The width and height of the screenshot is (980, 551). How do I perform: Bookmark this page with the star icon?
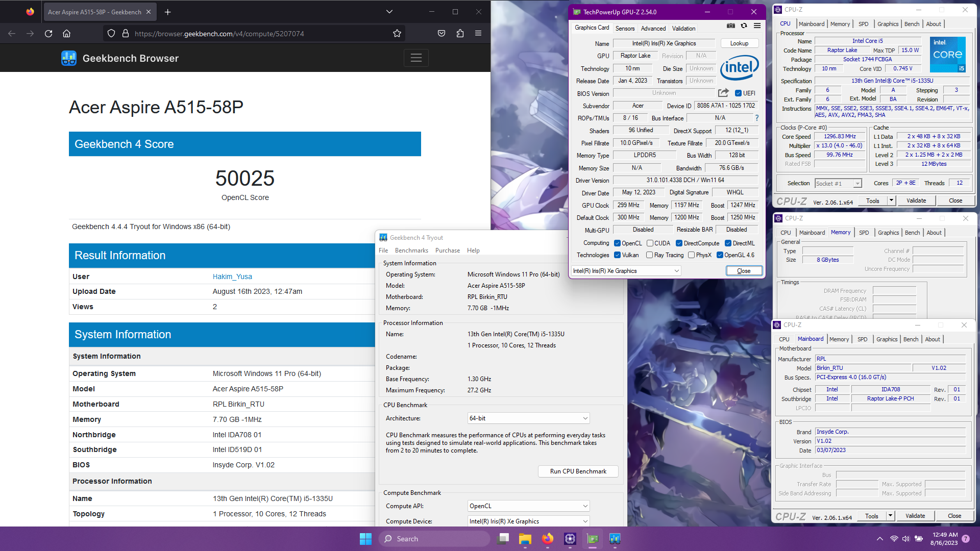coord(397,34)
